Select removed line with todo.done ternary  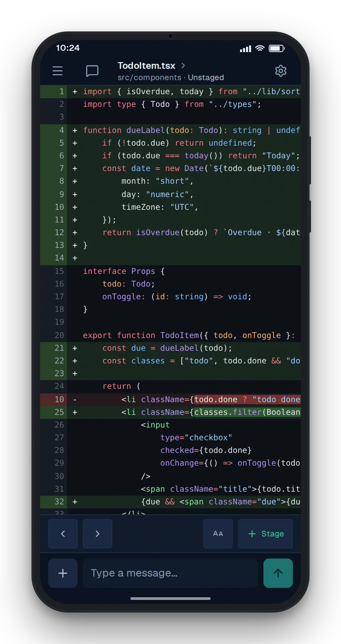170,399
